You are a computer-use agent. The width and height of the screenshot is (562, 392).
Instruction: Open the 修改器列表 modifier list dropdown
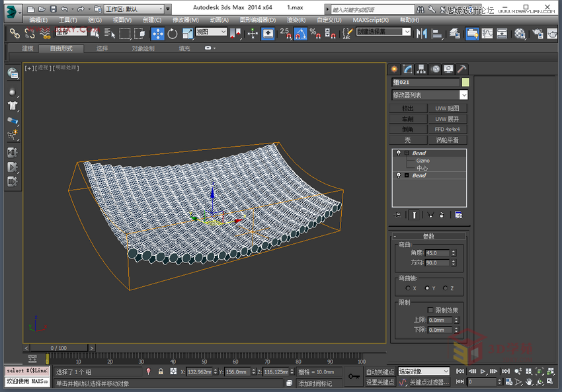tap(463, 95)
